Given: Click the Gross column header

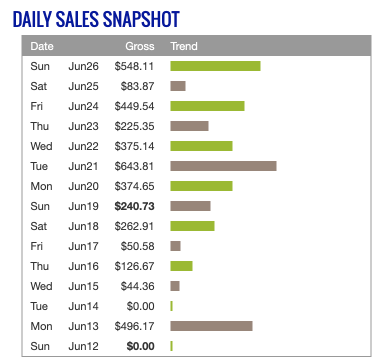Looking at the screenshot, I should pos(140,46).
